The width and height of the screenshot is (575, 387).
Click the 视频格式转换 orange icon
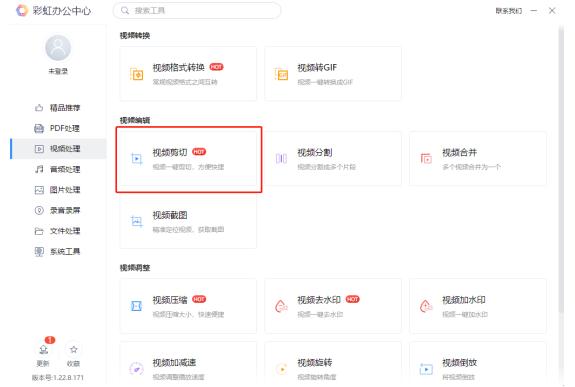coord(137,74)
